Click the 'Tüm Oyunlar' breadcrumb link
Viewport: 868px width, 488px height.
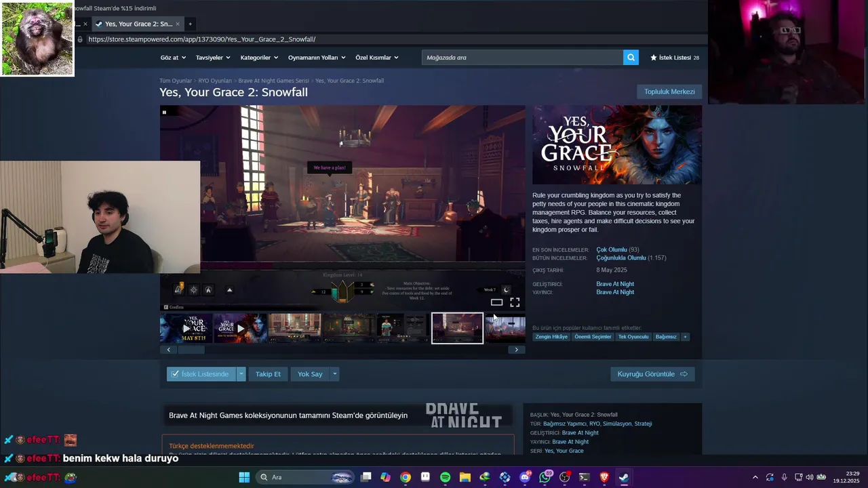coord(176,81)
